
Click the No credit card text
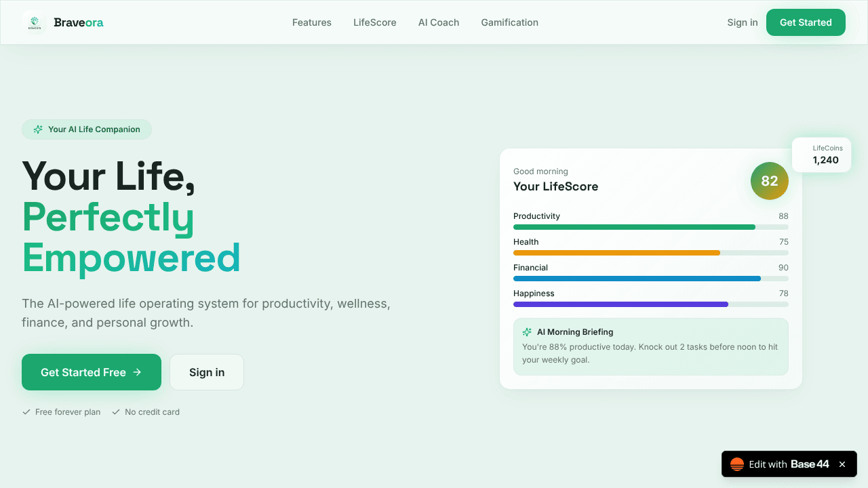152,412
